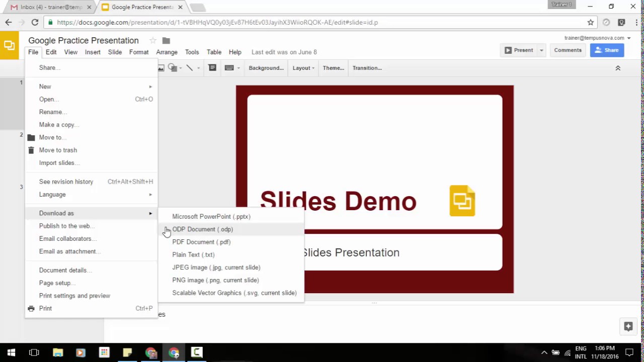Open Task View on taskbar
This screenshot has height=362, width=644.
[34, 352]
